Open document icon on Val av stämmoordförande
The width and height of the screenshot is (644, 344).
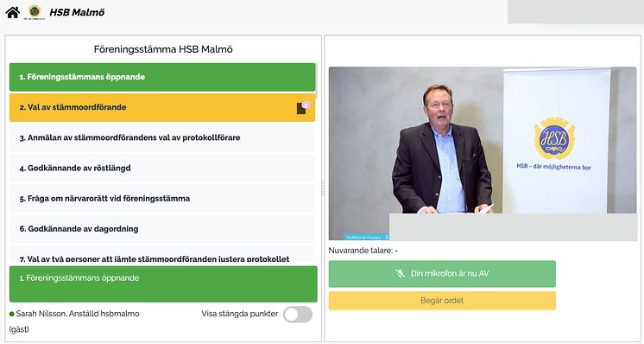point(302,108)
